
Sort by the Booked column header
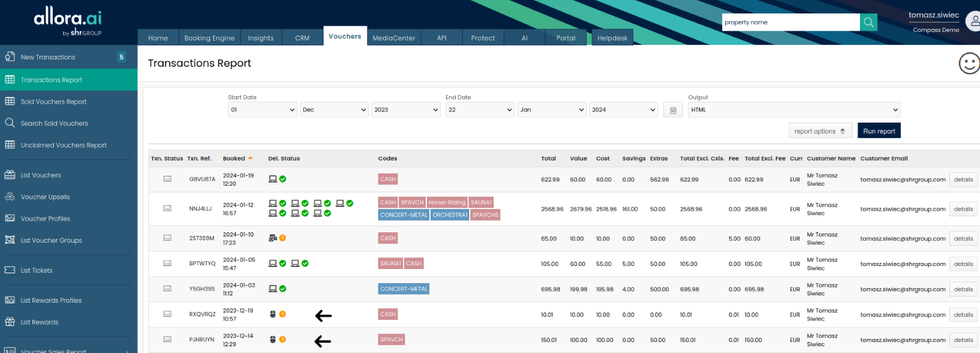tap(238, 158)
